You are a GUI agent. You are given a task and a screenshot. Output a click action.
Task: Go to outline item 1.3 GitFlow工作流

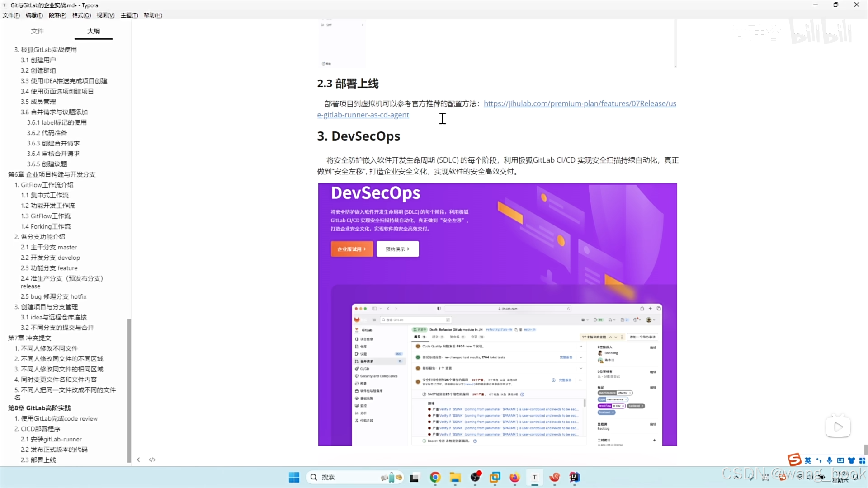[46, 216]
